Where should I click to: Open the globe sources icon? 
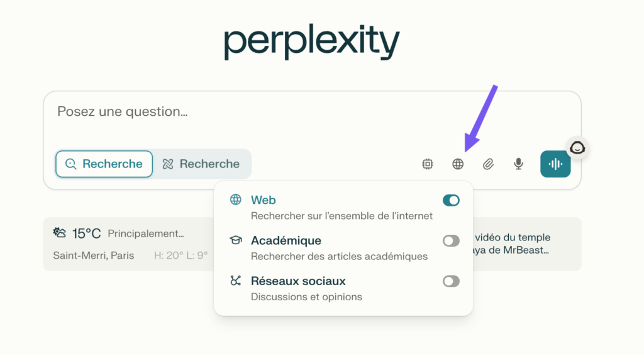click(x=458, y=164)
